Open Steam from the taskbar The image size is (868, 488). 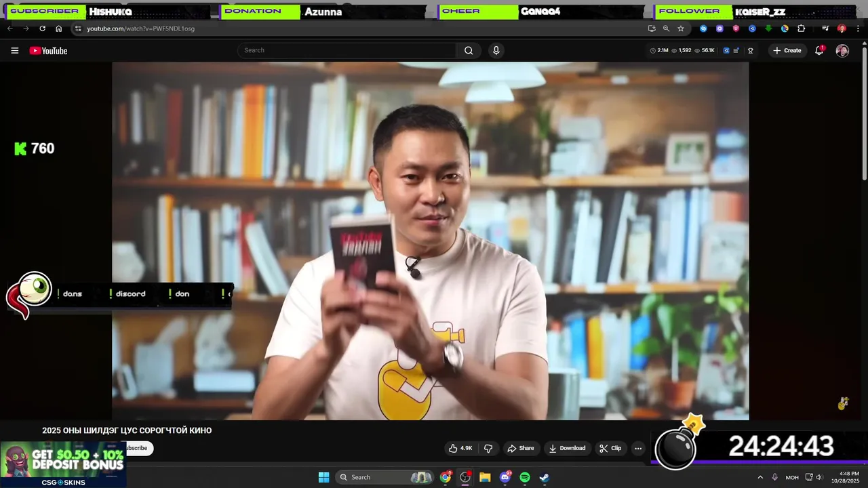(x=544, y=477)
